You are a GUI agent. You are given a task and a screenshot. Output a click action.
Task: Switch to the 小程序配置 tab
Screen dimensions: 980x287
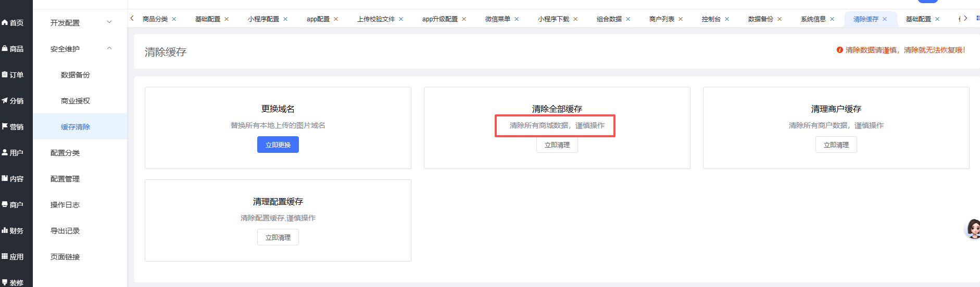pos(263,19)
